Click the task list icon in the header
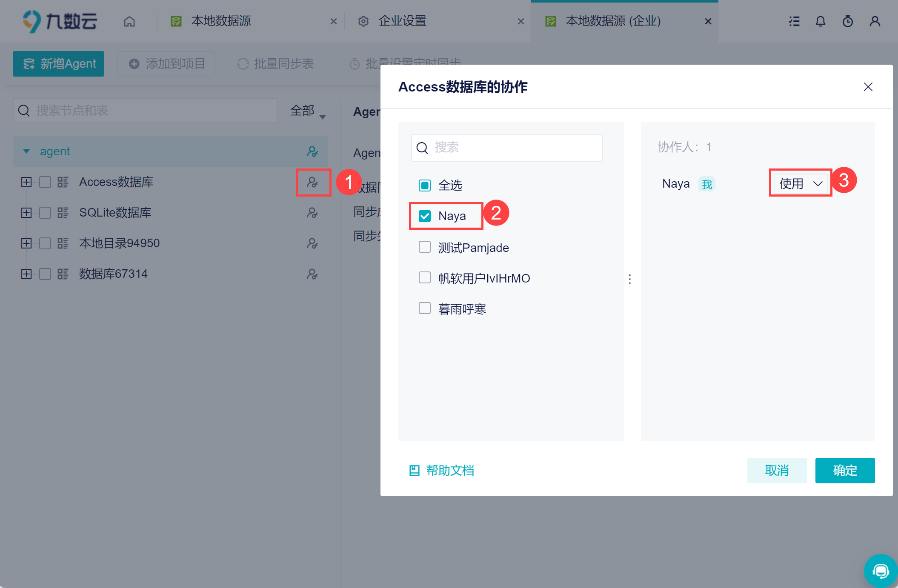This screenshot has width=898, height=588. (x=794, y=21)
